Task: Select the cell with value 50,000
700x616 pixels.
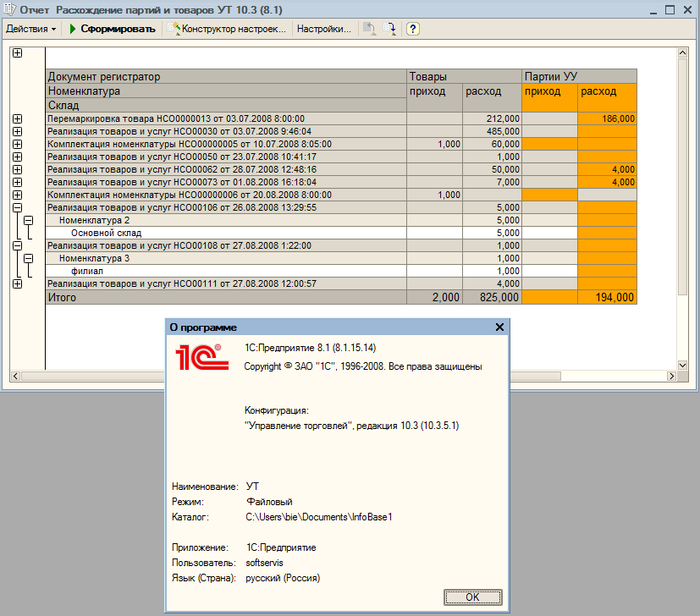Action: coord(493,169)
